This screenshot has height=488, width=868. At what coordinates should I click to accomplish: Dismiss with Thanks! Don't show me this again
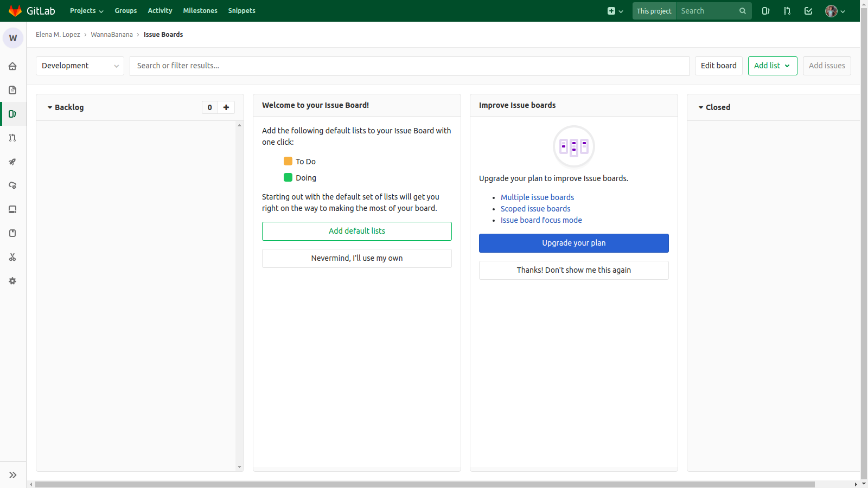(574, 270)
